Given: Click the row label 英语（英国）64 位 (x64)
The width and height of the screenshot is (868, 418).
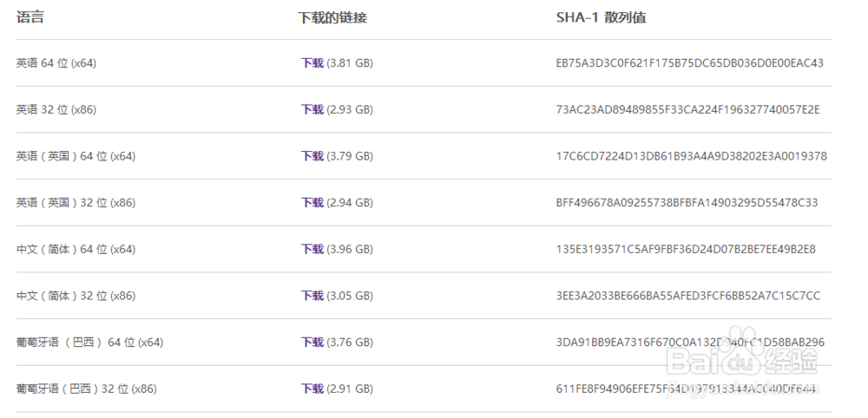Looking at the screenshot, I should coord(76,156).
